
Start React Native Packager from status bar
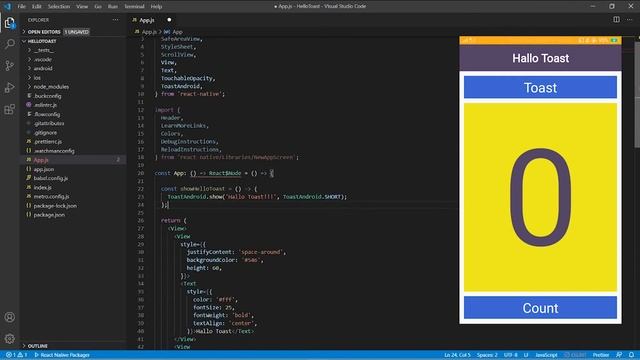(x=62, y=355)
